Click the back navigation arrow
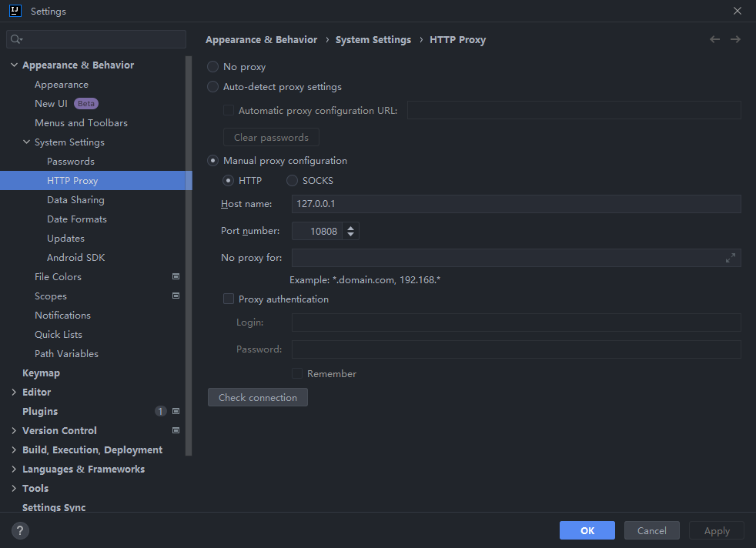 (x=714, y=39)
